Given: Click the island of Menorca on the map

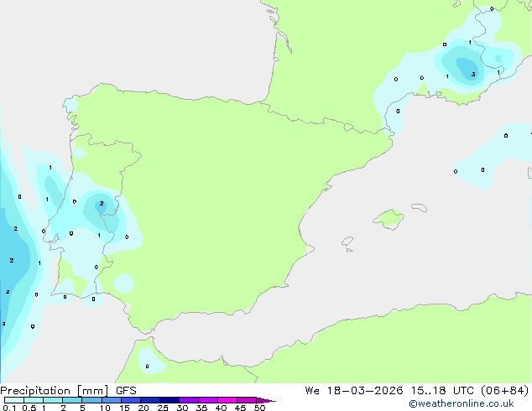Looking at the screenshot, I should tap(420, 207).
